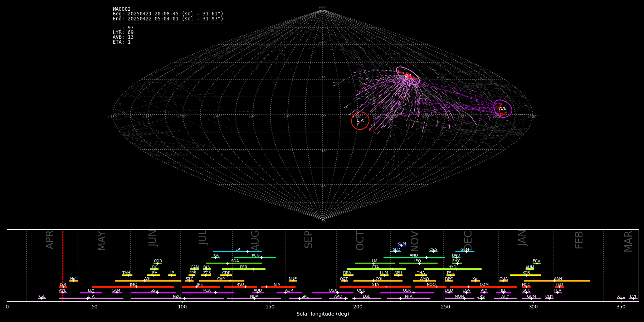Click the 200 tick on longitude axis
Screen dimensions: 644x322
pos(358,307)
